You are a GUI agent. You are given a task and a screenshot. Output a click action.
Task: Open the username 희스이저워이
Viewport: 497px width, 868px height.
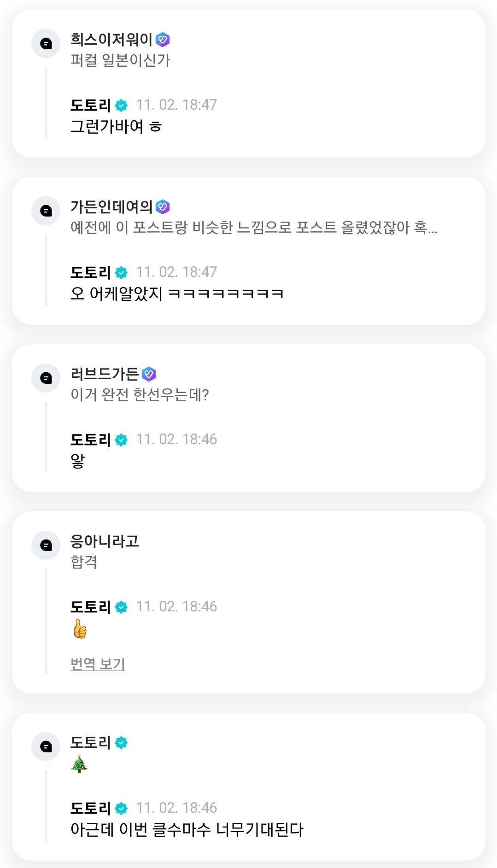coord(111,40)
